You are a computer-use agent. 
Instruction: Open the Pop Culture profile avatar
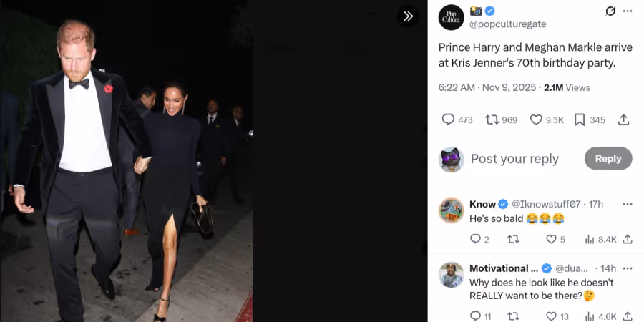pyautogui.click(x=451, y=17)
